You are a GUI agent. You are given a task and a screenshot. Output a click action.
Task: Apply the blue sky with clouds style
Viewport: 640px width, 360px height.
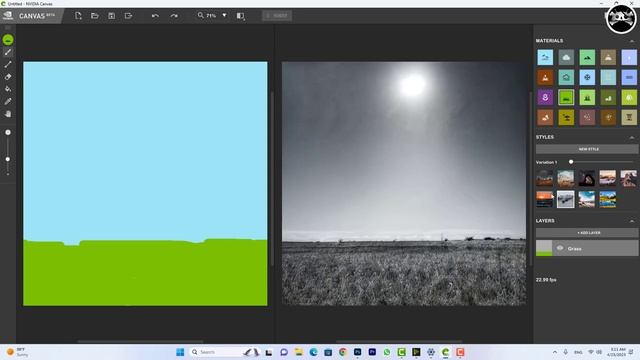click(587, 199)
